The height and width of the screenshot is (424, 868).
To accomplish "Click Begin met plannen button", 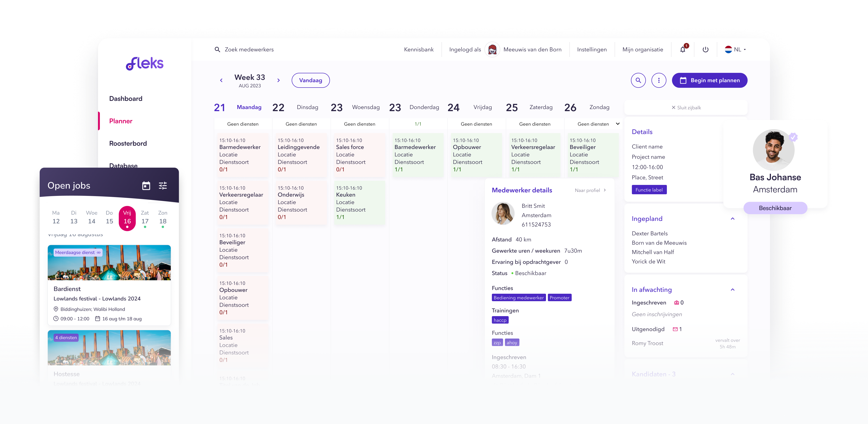I will [709, 80].
